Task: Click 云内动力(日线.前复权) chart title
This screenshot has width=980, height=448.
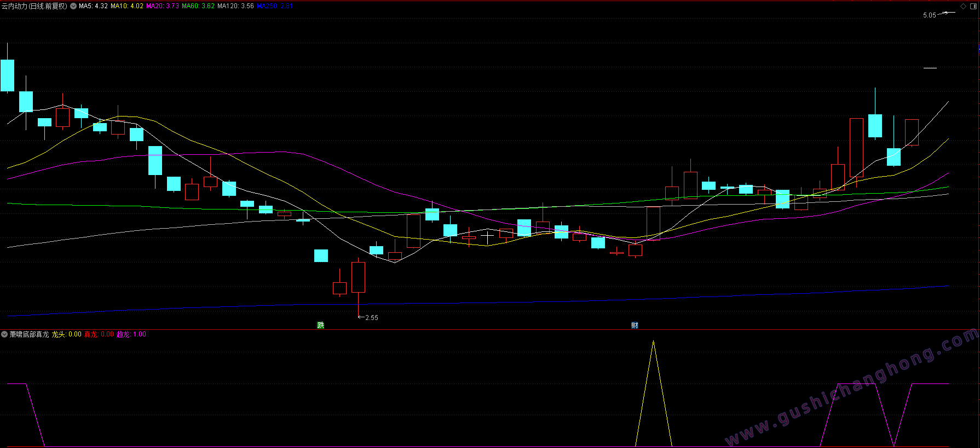Action: [x=34, y=6]
